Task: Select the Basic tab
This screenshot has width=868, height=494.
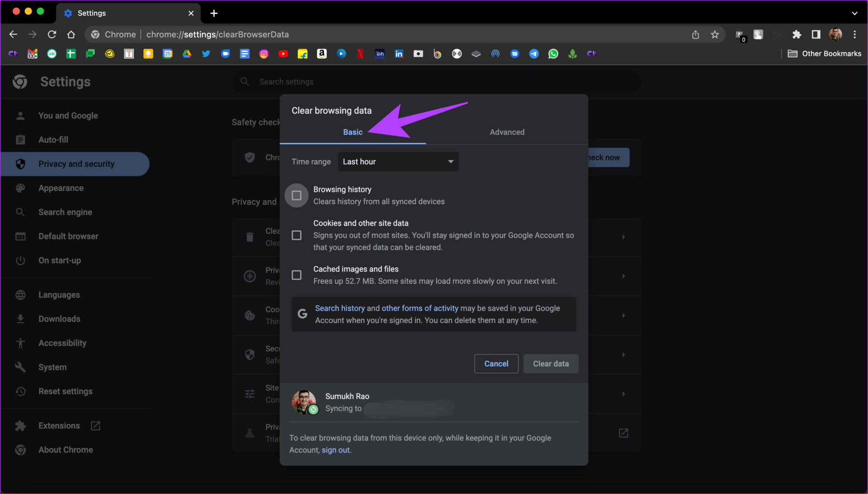Action: (353, 132)
